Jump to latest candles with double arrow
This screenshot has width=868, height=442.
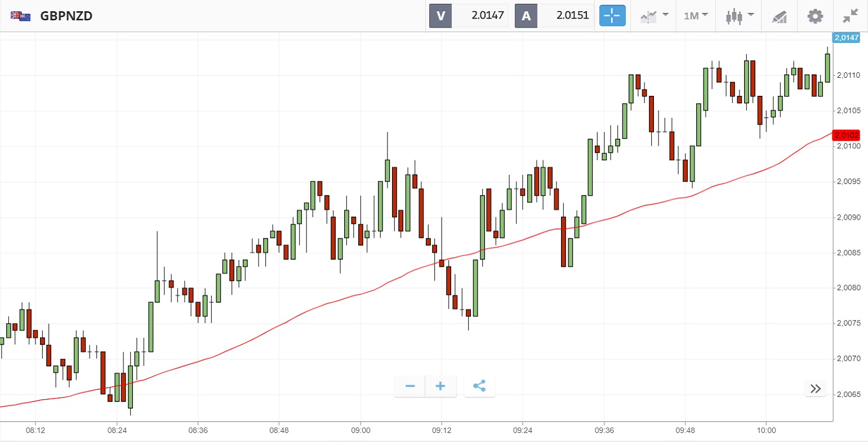pyautogui.click(x=815, y=388)
